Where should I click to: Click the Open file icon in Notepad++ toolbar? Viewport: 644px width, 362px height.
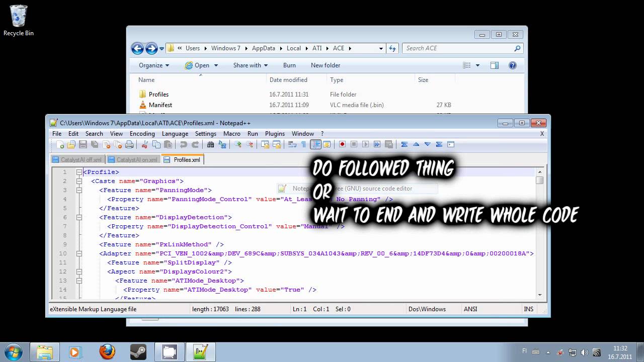pos(71,144)
